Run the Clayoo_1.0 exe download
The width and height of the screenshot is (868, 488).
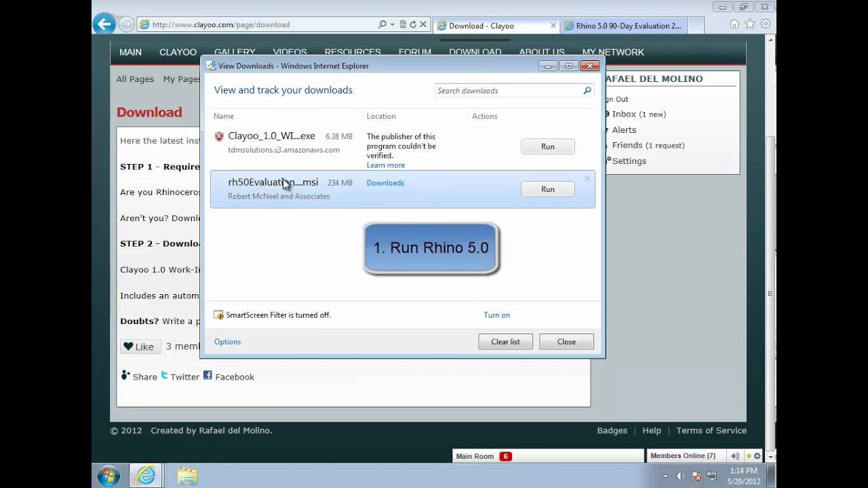click(x=547, y=146)
